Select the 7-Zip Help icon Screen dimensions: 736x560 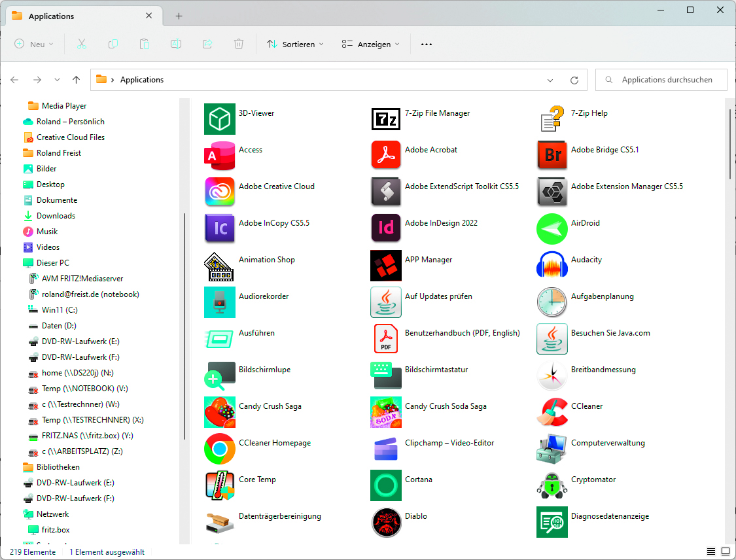pyautogui.click(x=552, y=119)
